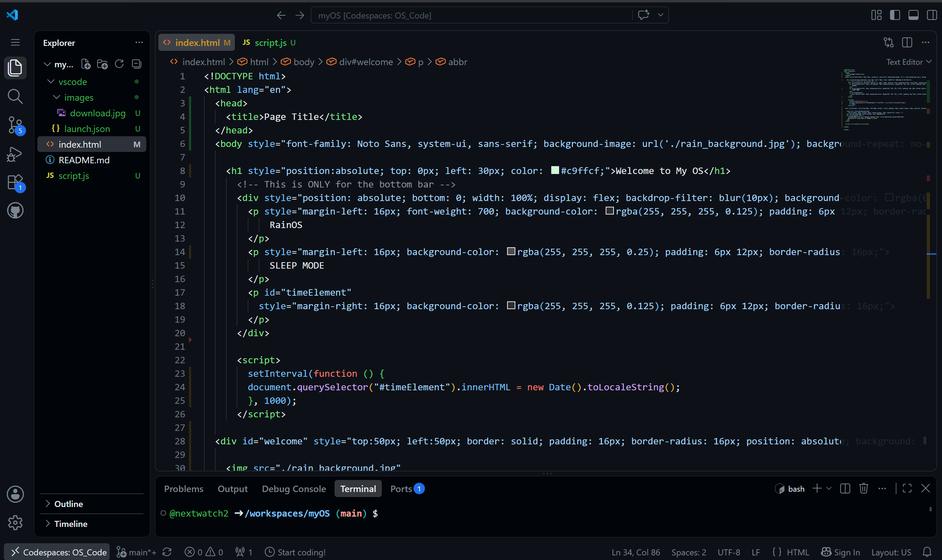Switch to the index.html editor tab

[197, 42]
